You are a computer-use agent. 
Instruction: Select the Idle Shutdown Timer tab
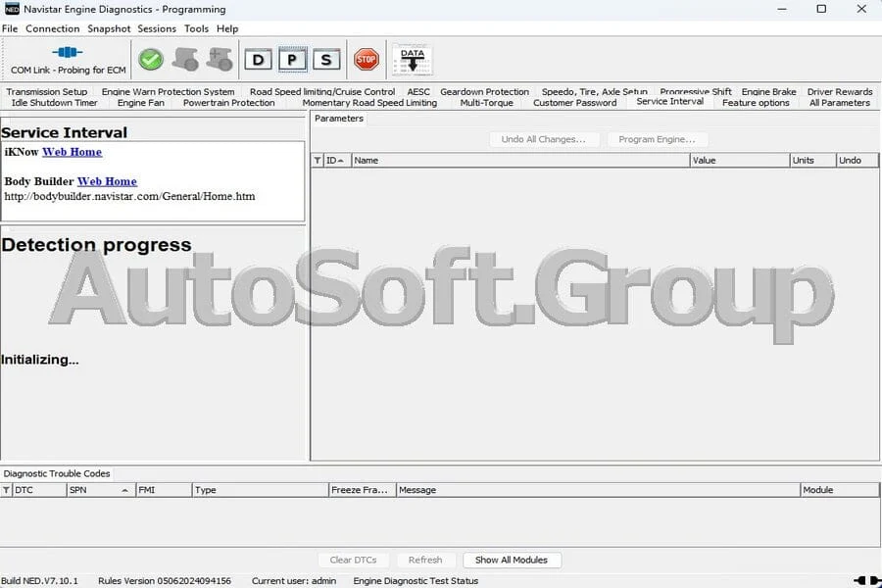coord(55,103)
